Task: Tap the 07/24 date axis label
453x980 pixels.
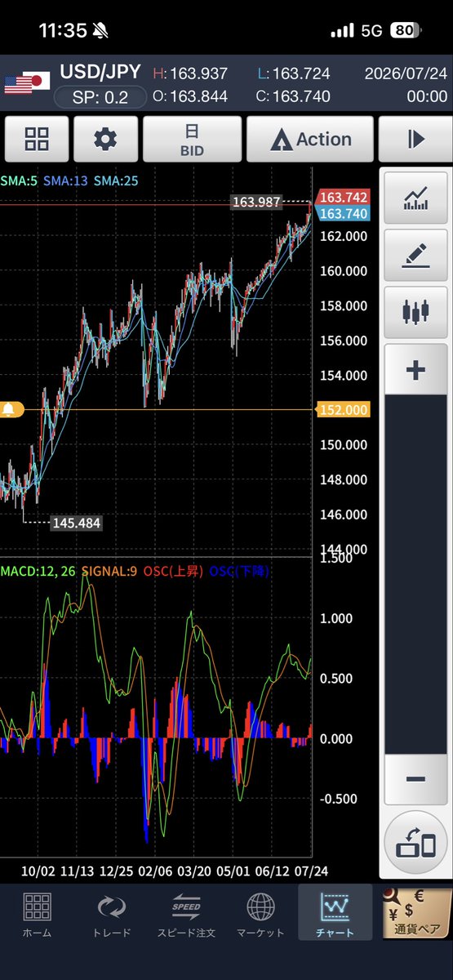Action: 310,871
